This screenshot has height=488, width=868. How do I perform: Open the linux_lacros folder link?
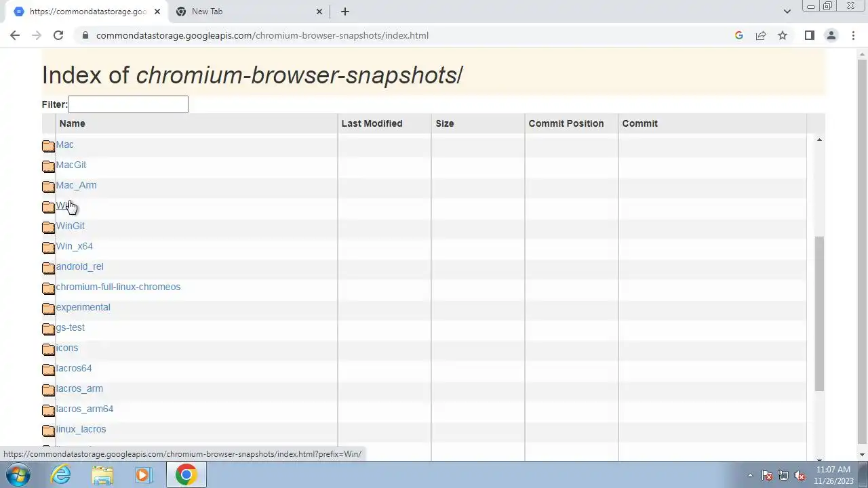(81, 429)
